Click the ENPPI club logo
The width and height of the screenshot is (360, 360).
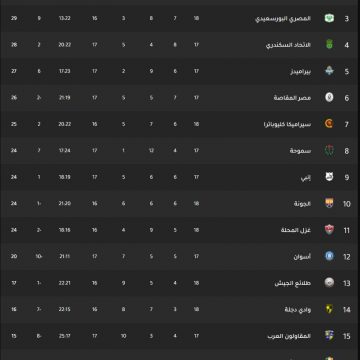tap(329, 177)
